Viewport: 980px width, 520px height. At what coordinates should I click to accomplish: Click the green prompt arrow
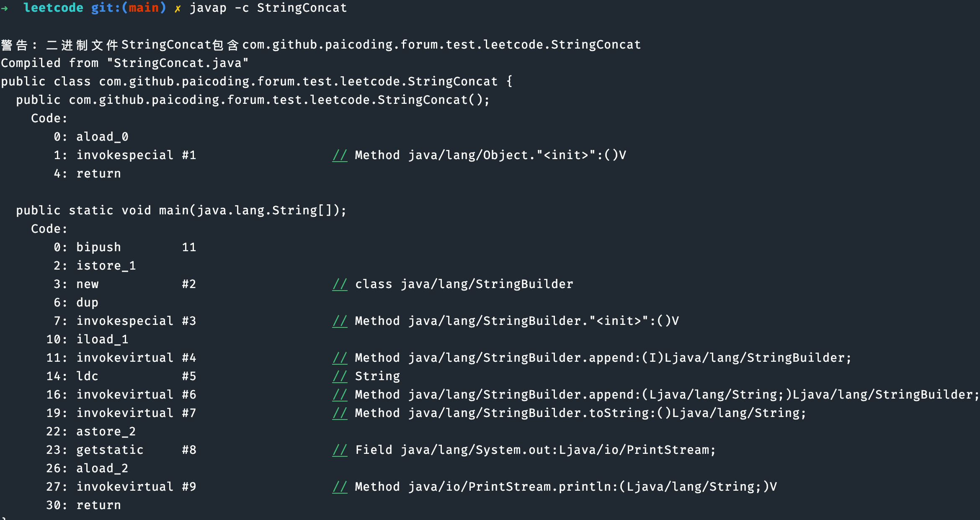coord(5,8)
